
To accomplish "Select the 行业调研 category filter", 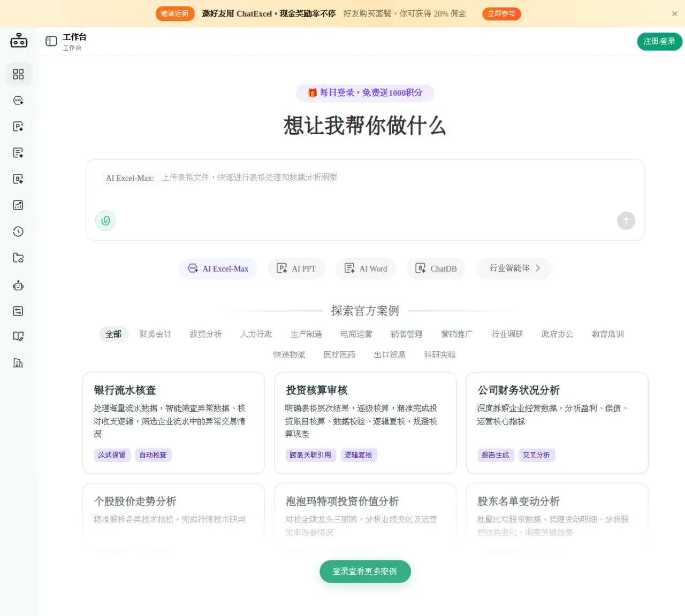I will 507,334.
